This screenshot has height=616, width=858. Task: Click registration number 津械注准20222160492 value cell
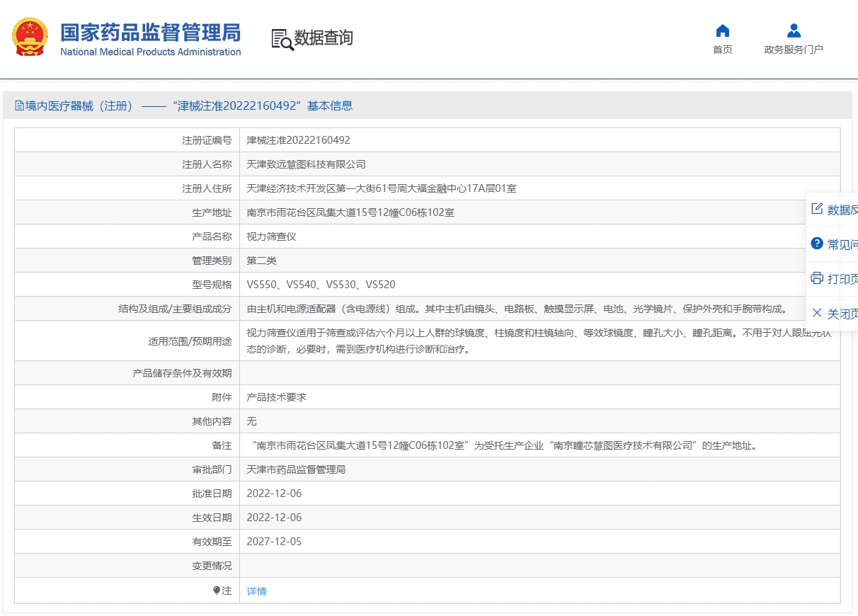tap(298, 140)
